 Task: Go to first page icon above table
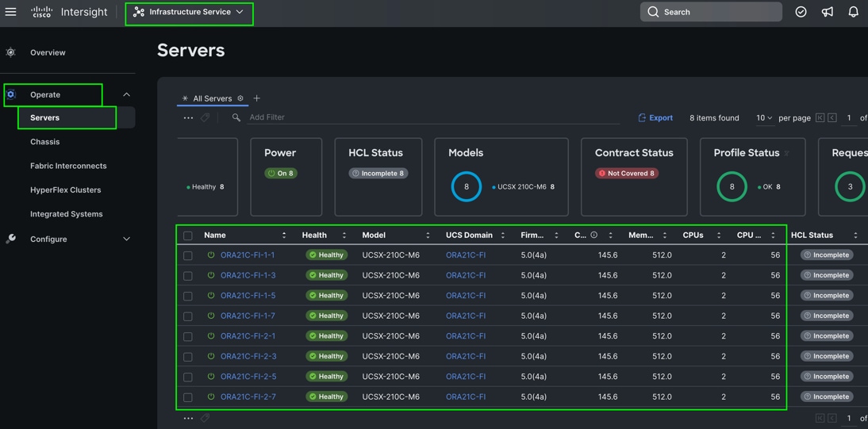[x=820, y=118]
